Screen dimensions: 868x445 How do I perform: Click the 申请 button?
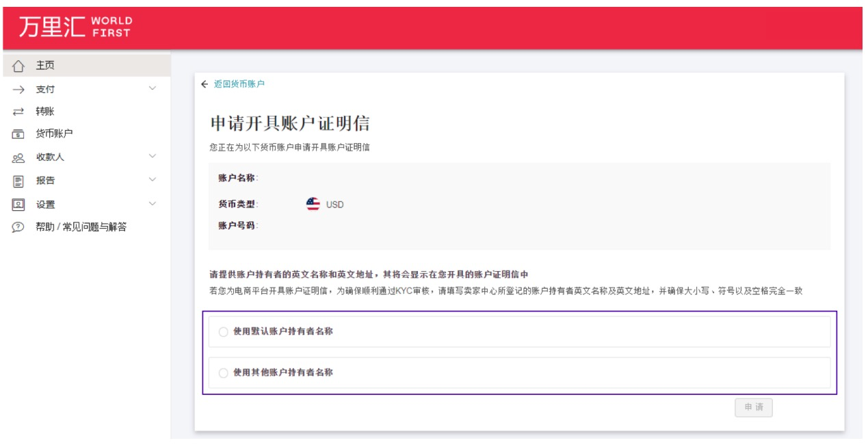(x=754, y=407)
